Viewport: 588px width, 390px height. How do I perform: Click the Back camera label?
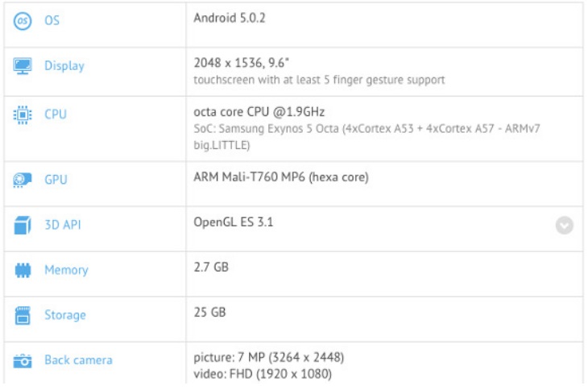(x=78, y=360)
